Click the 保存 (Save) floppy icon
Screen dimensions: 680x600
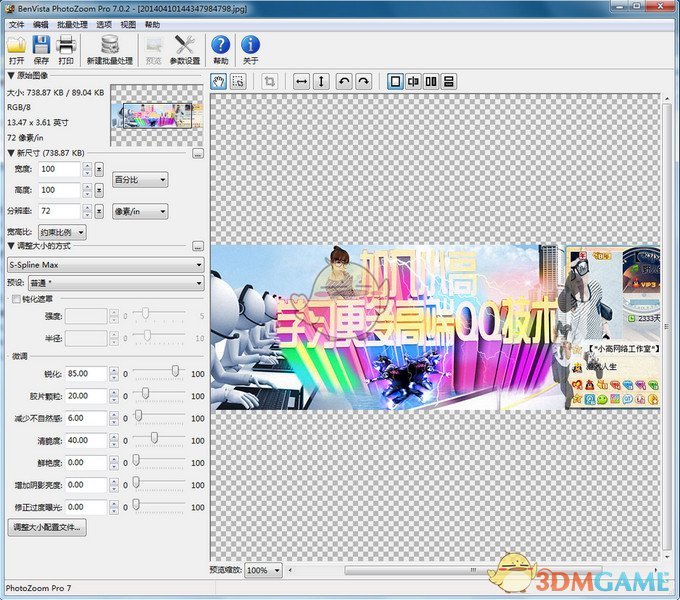[x=41, y=49]
